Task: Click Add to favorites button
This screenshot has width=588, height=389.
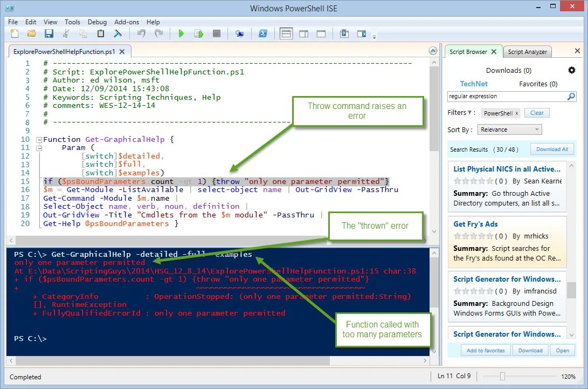Action: 486,350
